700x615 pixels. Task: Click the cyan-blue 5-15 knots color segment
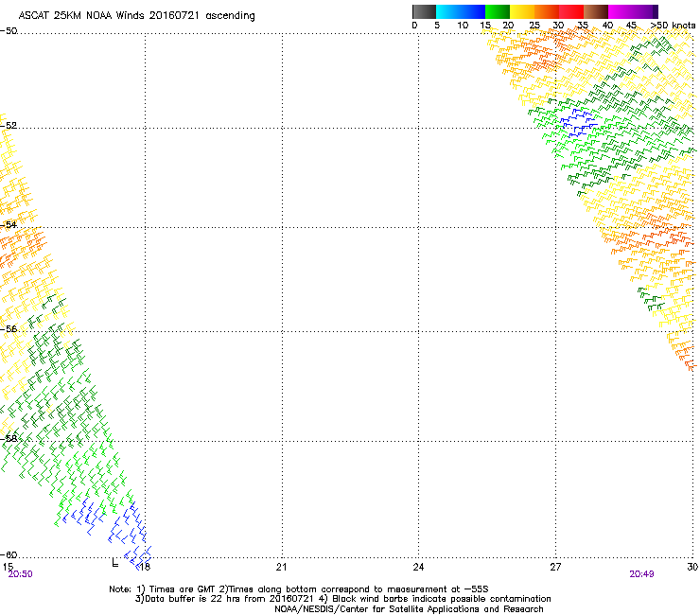(x=461, y=11)
